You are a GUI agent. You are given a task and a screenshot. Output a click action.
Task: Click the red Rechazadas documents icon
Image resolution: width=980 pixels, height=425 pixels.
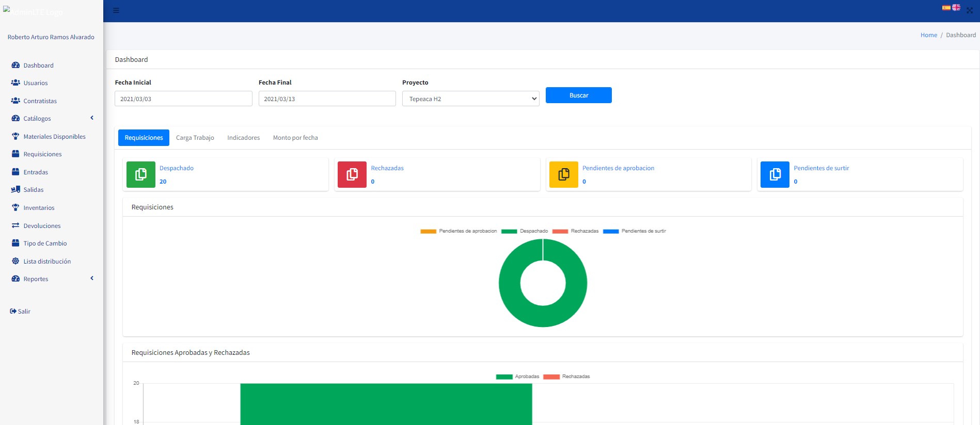(x=352, y=174)
